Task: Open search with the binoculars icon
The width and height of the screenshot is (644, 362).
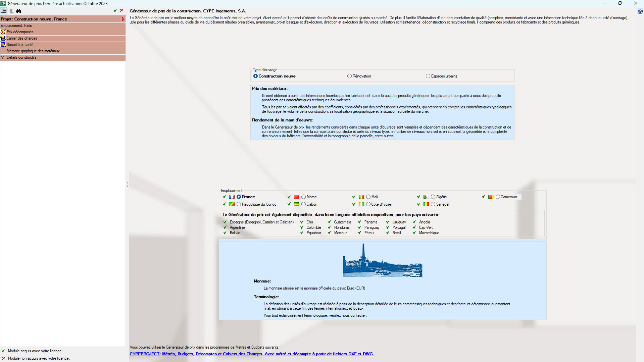Action: [19, 11]
